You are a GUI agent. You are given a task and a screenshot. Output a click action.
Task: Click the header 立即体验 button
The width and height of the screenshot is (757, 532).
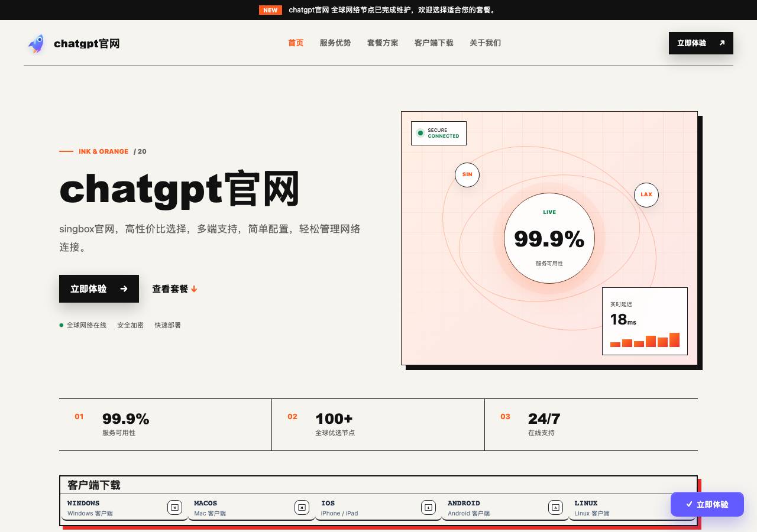tap(701, 43)
